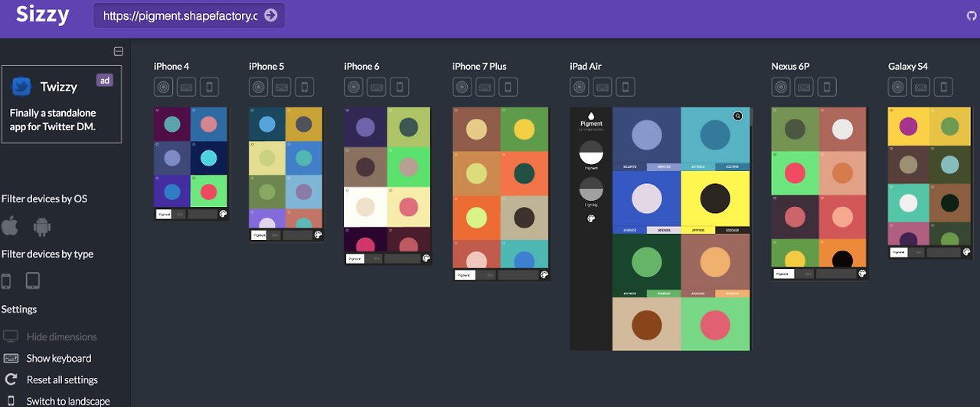
Task: Click the circular target icon under Galaxy S4
Action: (x=897, y=87)
